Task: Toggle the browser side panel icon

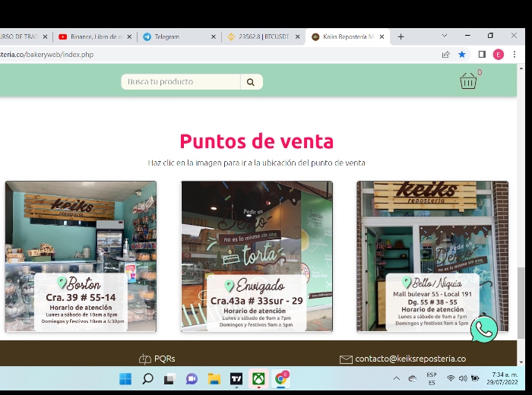Action: pos(482,54)
